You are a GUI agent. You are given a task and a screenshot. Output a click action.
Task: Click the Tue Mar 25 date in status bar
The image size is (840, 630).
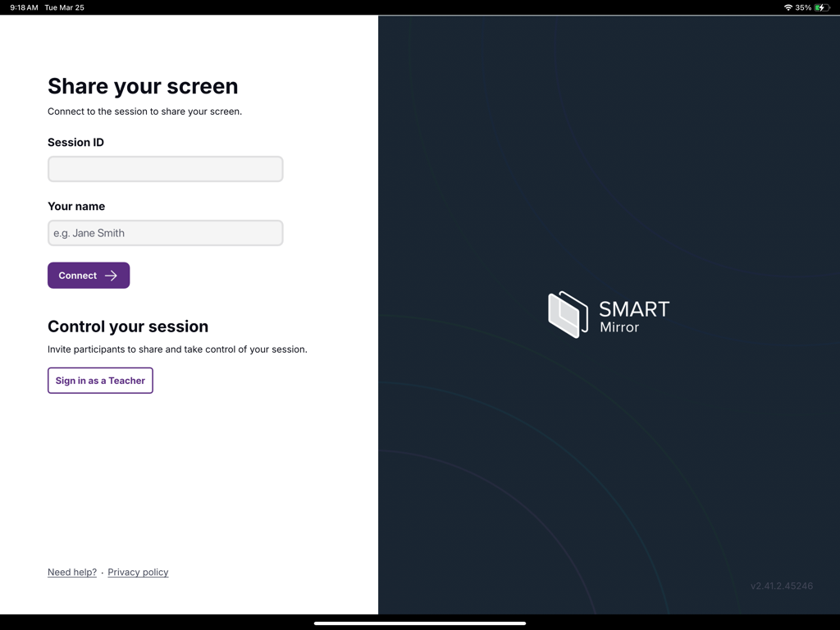(63, 7)
